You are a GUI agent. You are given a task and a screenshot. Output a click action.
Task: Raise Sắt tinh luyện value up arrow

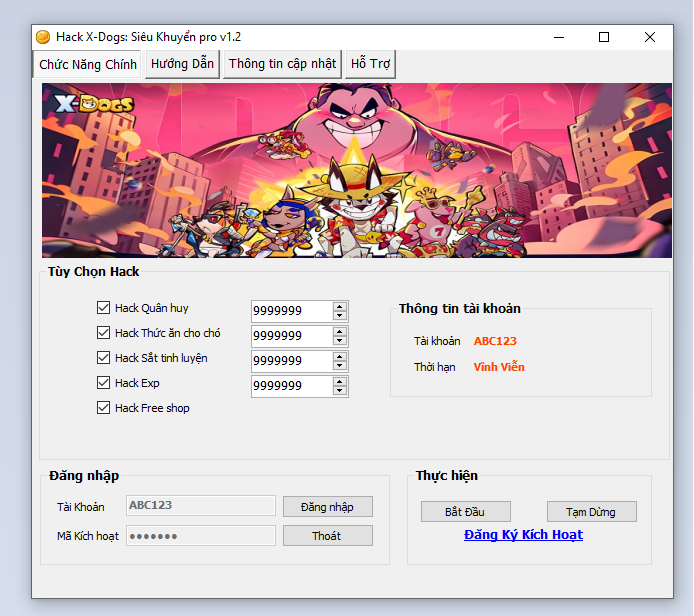(340, 356)
